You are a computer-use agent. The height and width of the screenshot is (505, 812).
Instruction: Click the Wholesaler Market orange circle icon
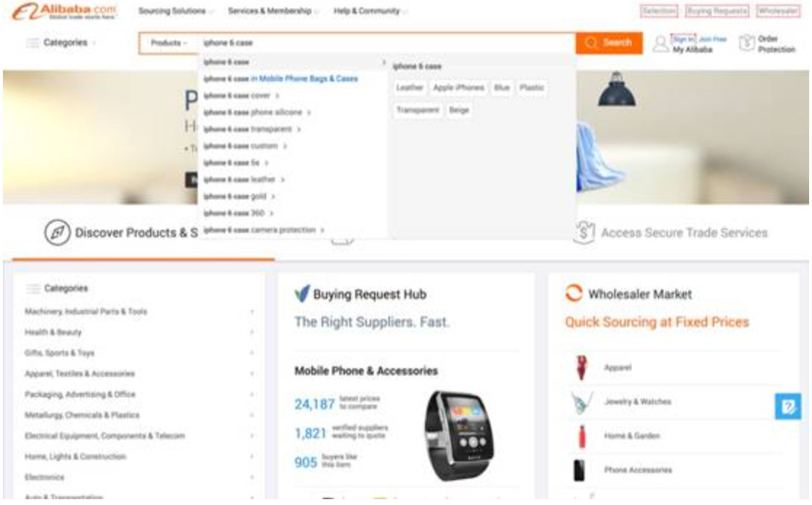tap(574, 293)
